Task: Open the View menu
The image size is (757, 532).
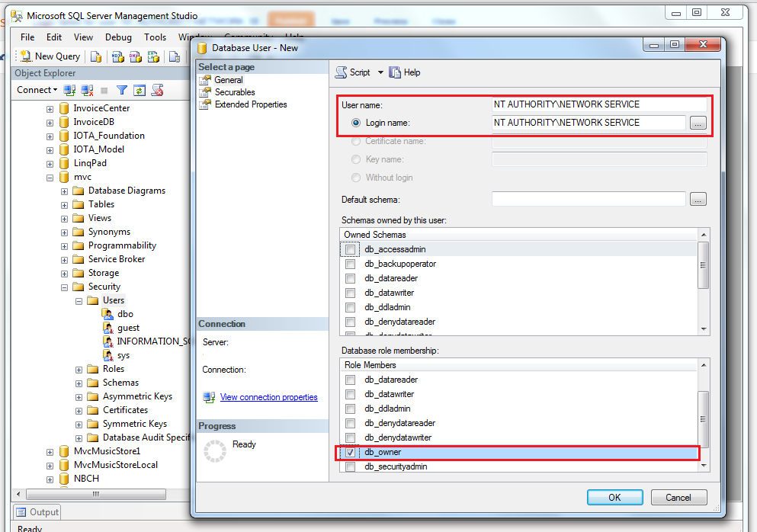Action: [x=83, y=37]
